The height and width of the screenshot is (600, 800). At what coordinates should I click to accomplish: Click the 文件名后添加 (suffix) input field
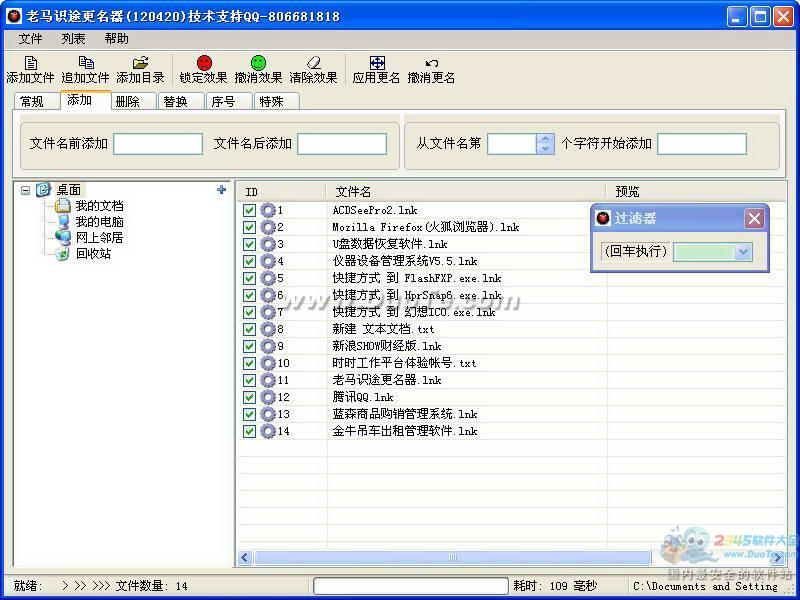[x=342, y=144]
